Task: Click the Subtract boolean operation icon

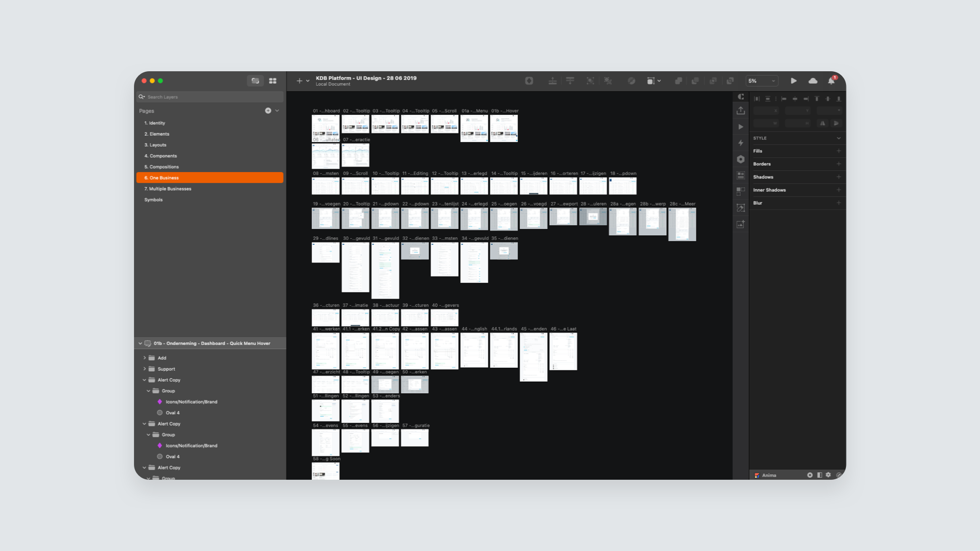Action: click(695, 81)
